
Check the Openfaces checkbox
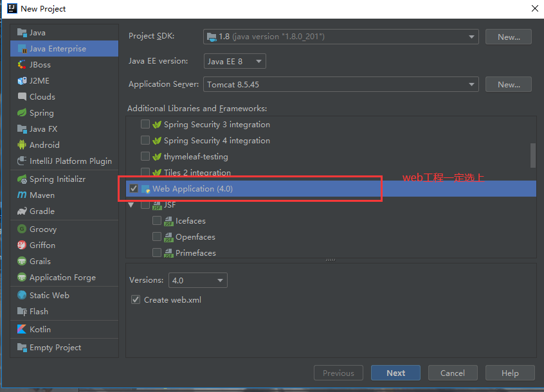(157, 236)
